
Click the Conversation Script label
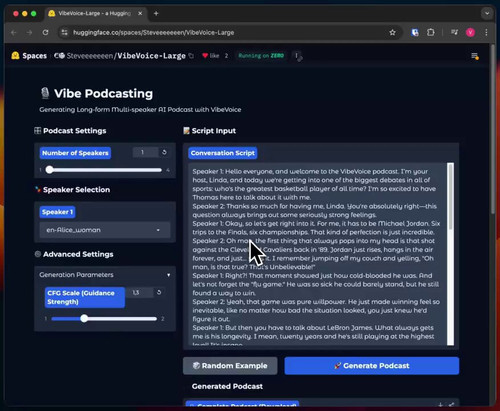[223, 153]
